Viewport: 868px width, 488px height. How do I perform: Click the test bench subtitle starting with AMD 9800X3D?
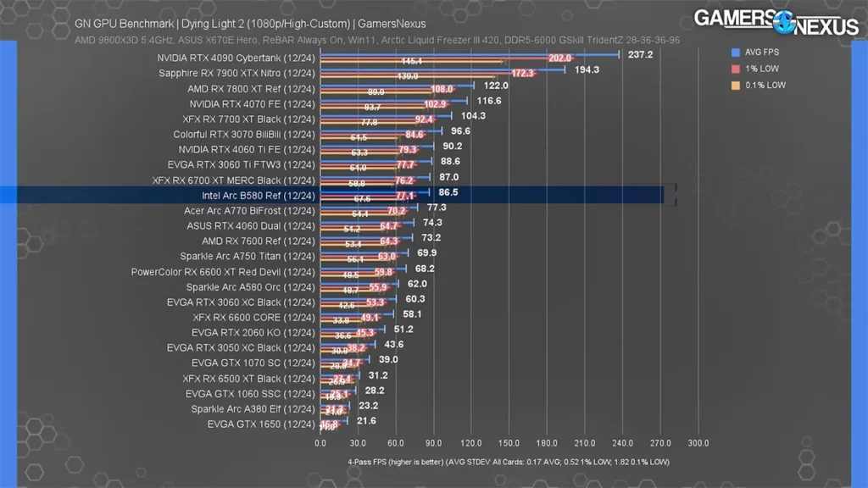377,41
